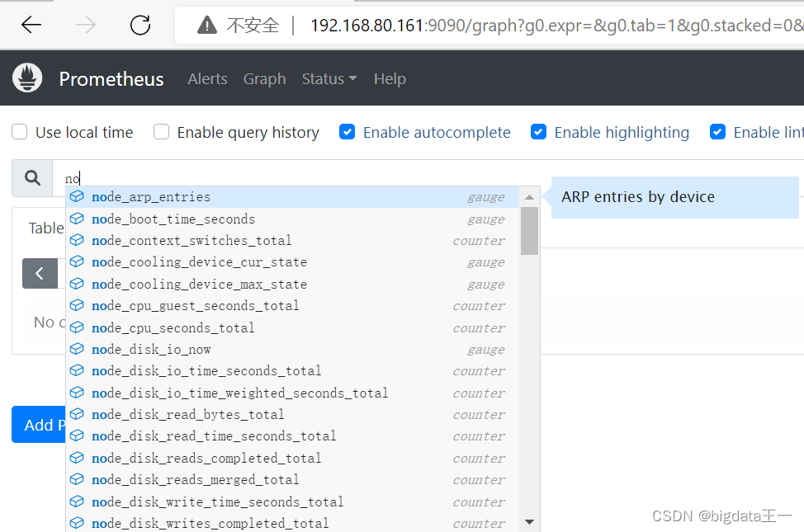Click the cube icon for node_boot_time_seconds
The height and width of the screenshot is (532, 804).
click(x=77, y=219)
